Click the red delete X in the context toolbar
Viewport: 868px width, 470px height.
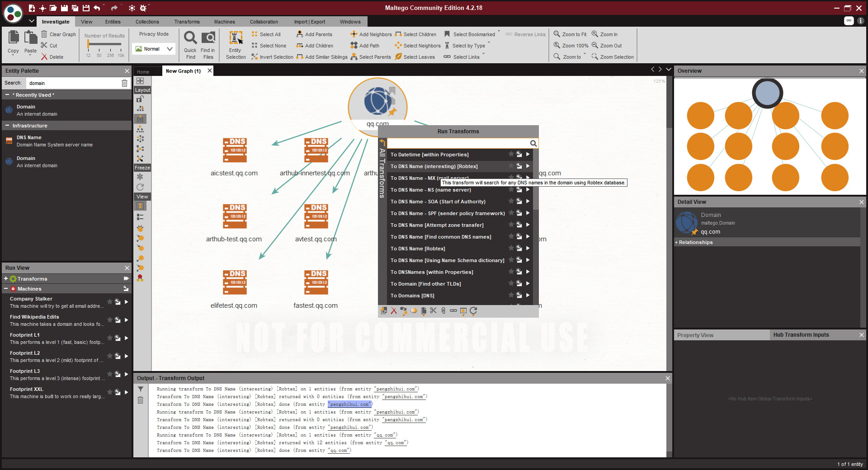click(x=394, y=310)
